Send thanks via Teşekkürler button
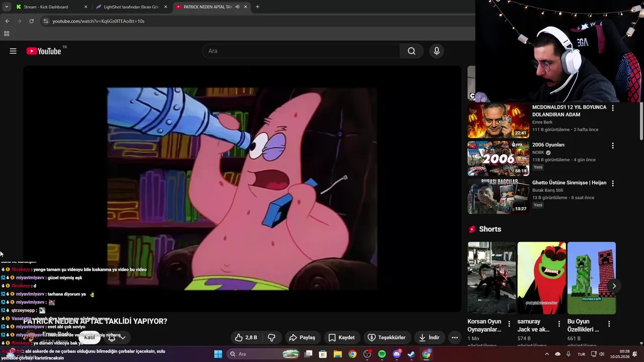 386,337
